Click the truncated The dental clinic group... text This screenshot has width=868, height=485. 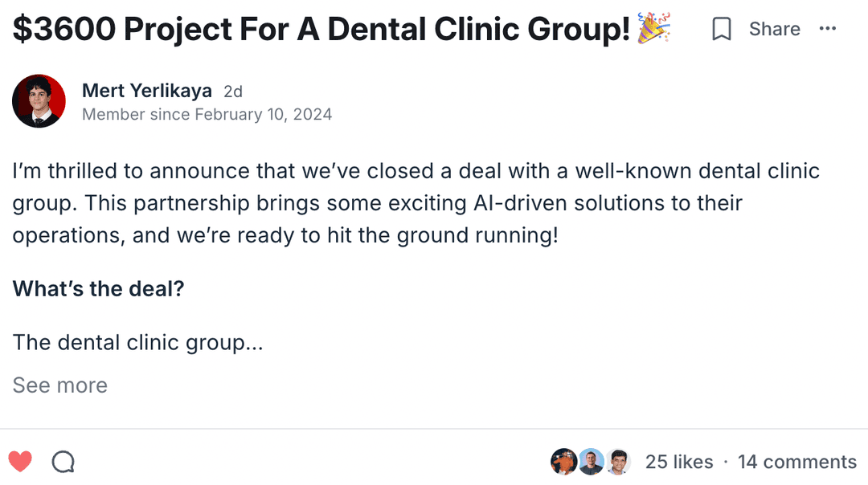pyautogui.click(x=137, y=343)
